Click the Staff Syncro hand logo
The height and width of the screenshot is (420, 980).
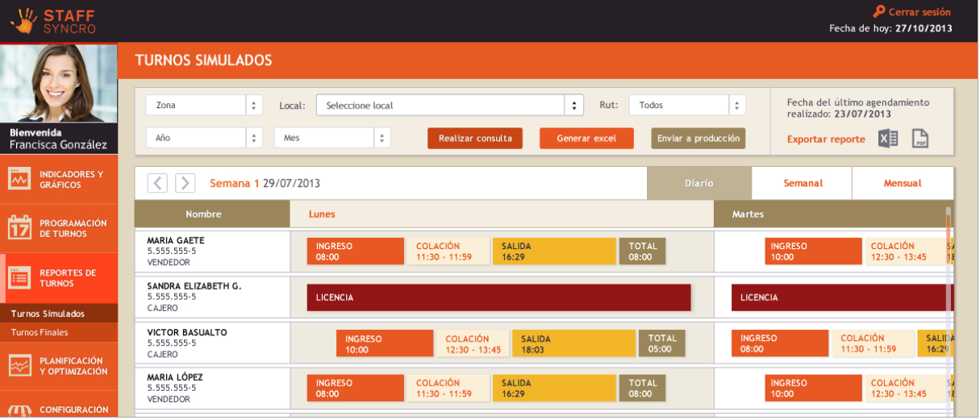click(23, 21)
